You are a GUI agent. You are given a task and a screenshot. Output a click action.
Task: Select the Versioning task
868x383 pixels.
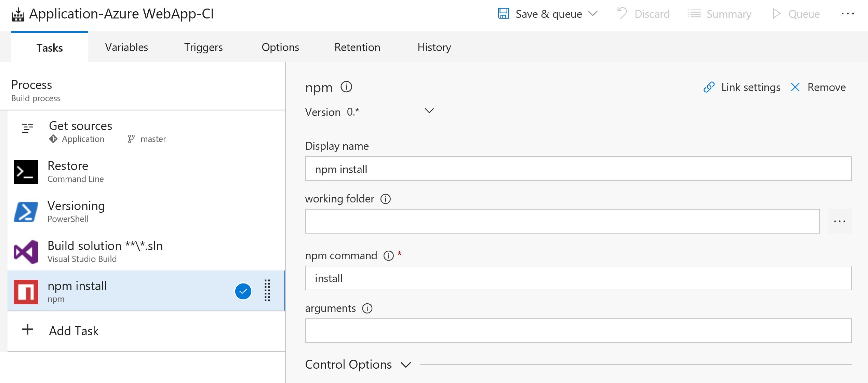coord(146,211)
